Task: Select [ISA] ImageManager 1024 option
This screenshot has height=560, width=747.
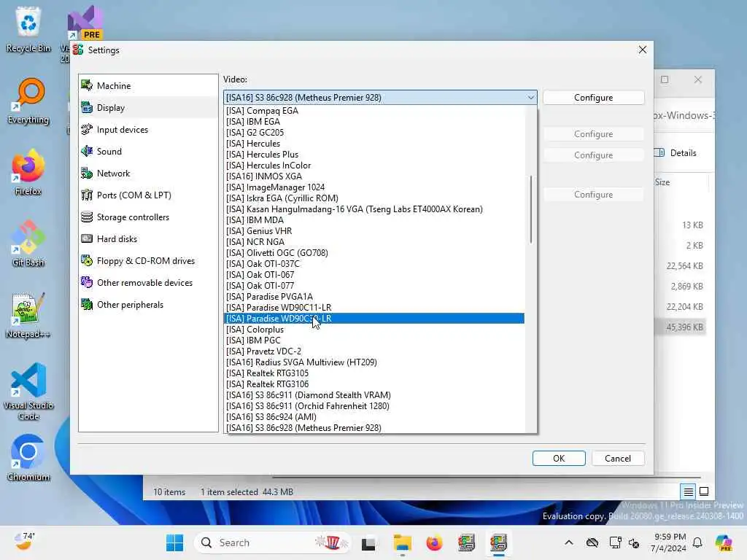Action: [x=374, y=187]
